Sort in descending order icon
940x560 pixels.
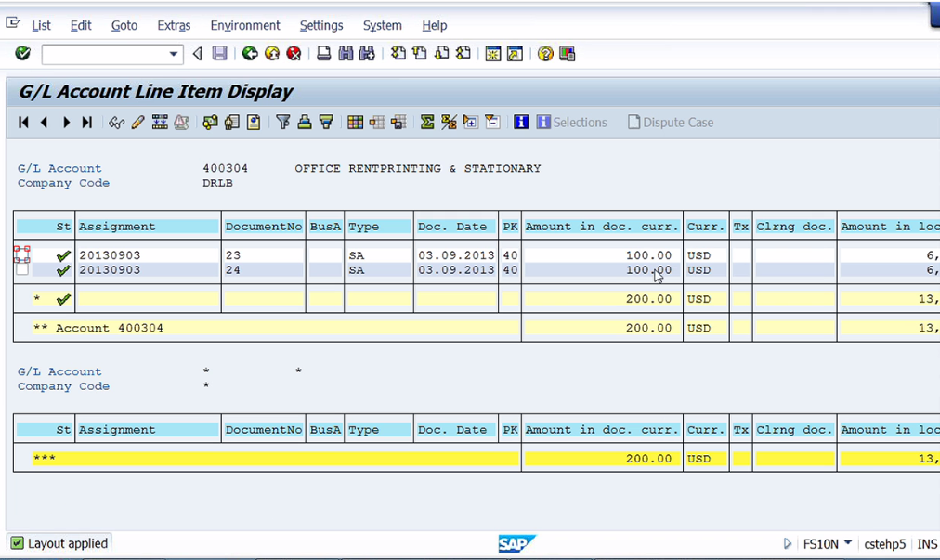pyautogui.click(x=326, y=123)
